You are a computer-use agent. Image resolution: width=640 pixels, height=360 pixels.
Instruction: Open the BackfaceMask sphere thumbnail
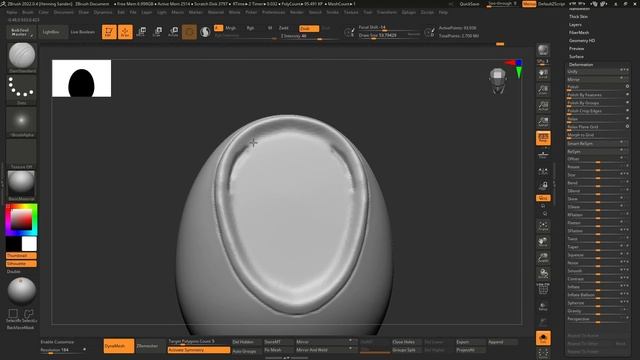pos(21,291)
